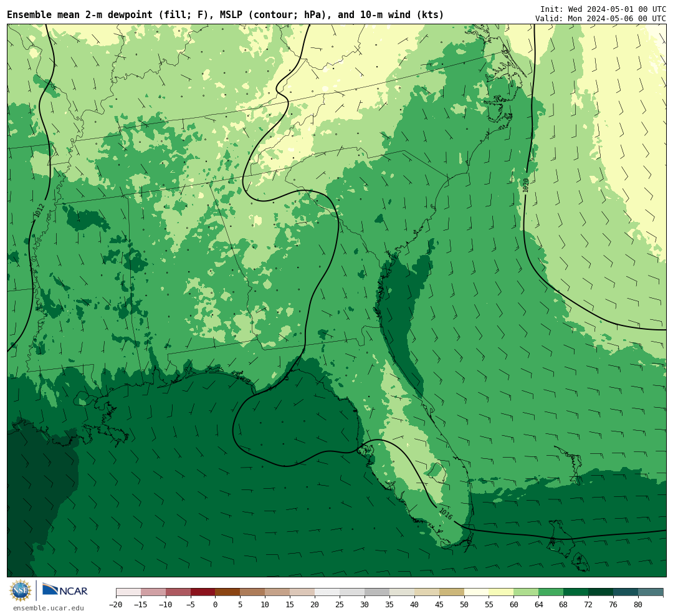Pick the tan swatch between 40 and 45

coord(427,592)
